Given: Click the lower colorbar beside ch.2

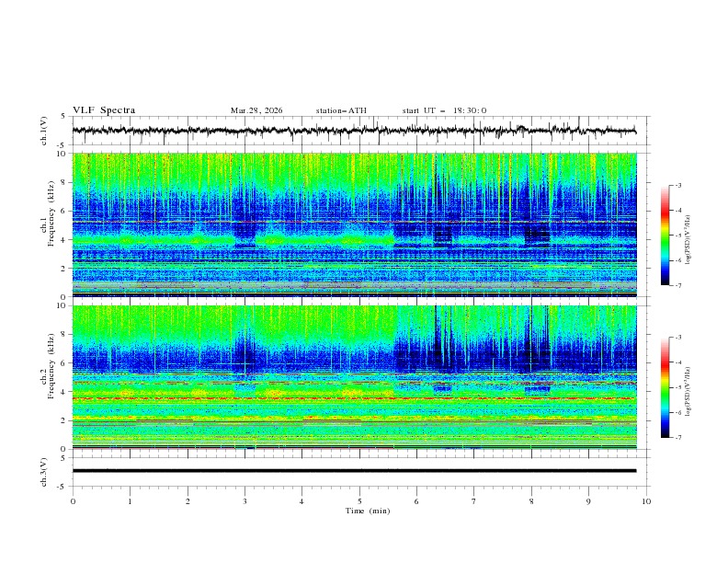Looking at the screenshot, I should pyautogui.click(x=665, y=387).
